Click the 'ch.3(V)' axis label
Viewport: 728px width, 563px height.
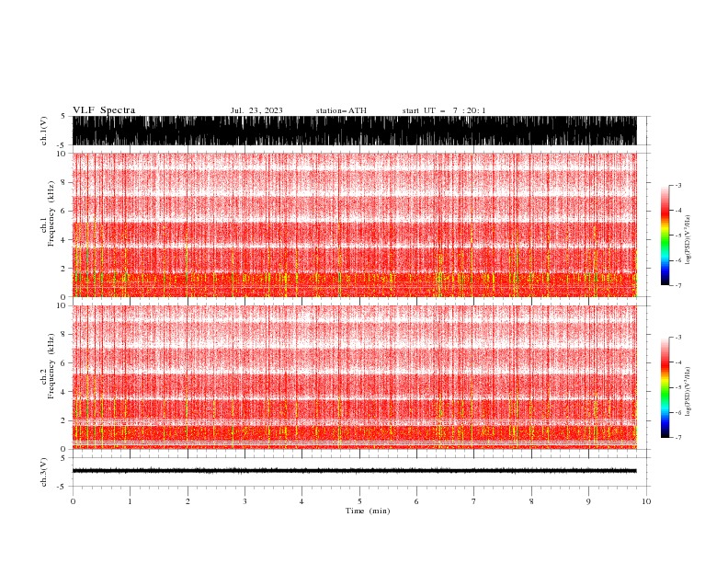(44, 472)
